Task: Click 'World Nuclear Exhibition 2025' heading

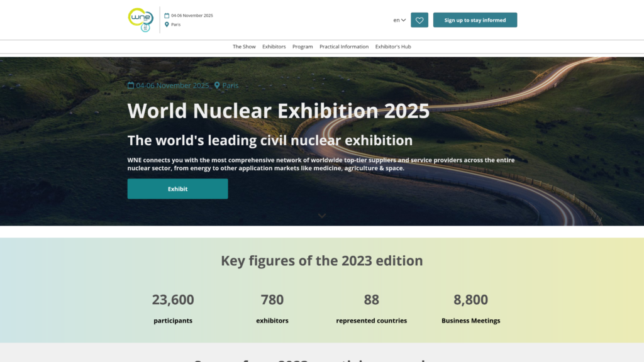Action: (279, 111)
